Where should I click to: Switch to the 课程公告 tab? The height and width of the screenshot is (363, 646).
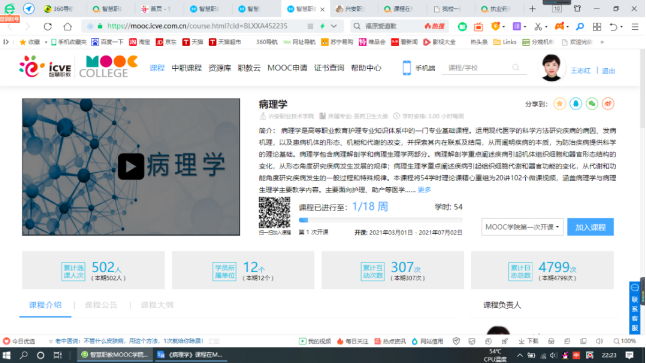[101, 305]
